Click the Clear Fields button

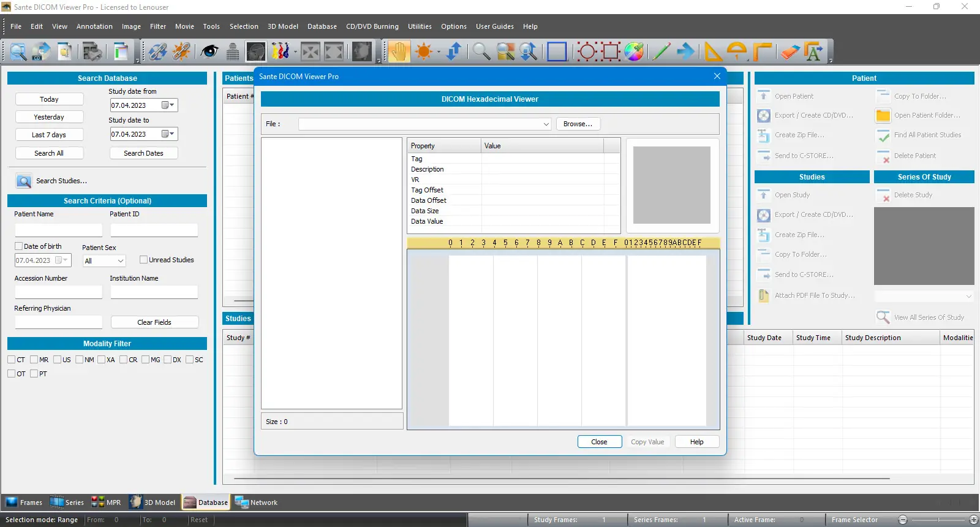pos(154,322)
